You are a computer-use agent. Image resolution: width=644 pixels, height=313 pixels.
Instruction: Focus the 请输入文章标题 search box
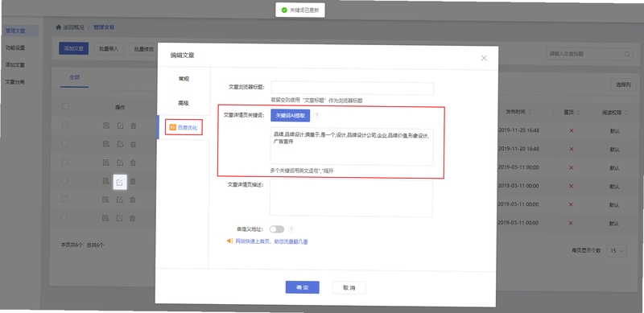589,54
